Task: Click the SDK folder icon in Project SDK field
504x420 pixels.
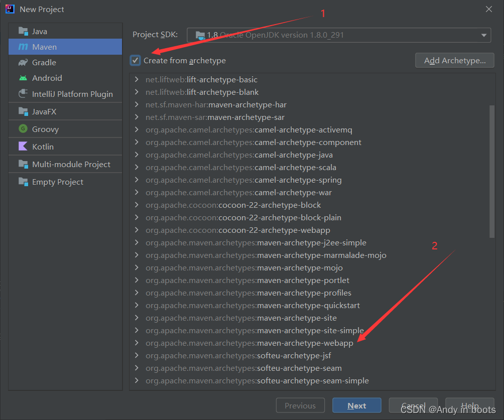Action: (x=200, y=35)
